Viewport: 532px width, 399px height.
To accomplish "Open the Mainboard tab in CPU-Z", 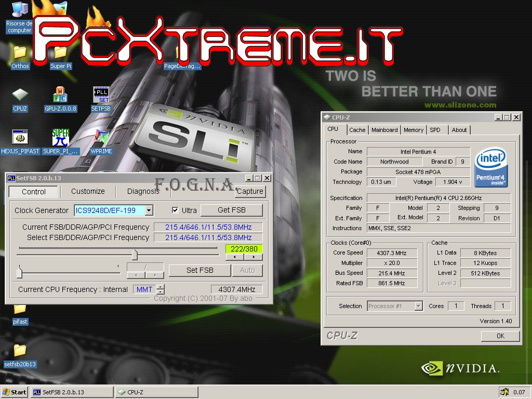I will point(384,130).
